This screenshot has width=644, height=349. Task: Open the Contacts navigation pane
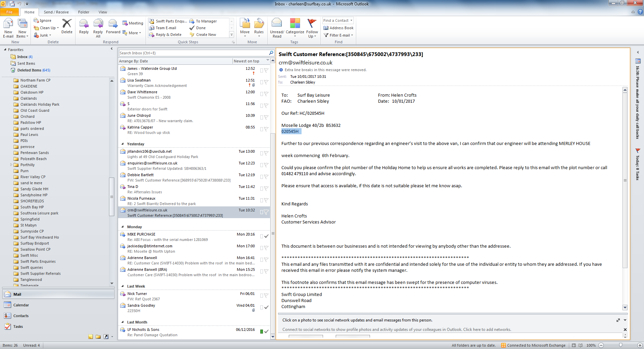tap(58, 316)
